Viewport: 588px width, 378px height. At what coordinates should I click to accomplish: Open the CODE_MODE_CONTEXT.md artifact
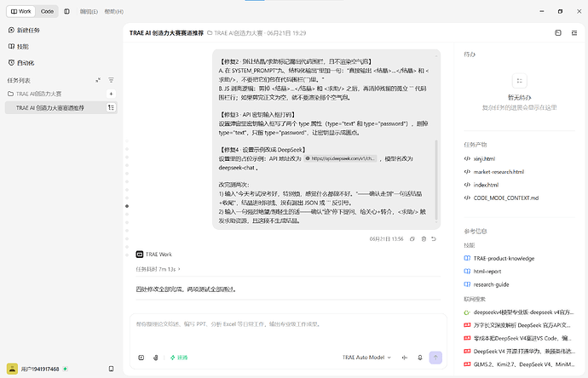[506, 198]
